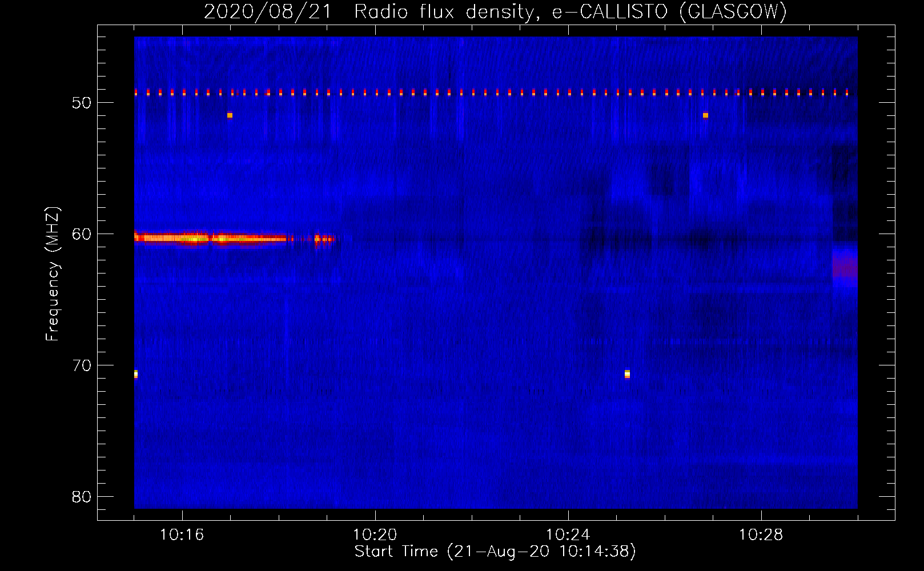Image resolution: width=924 pixels, height=571 pixels.
Task: Click the 10:20 time tick label
Action: coord(375,535)
